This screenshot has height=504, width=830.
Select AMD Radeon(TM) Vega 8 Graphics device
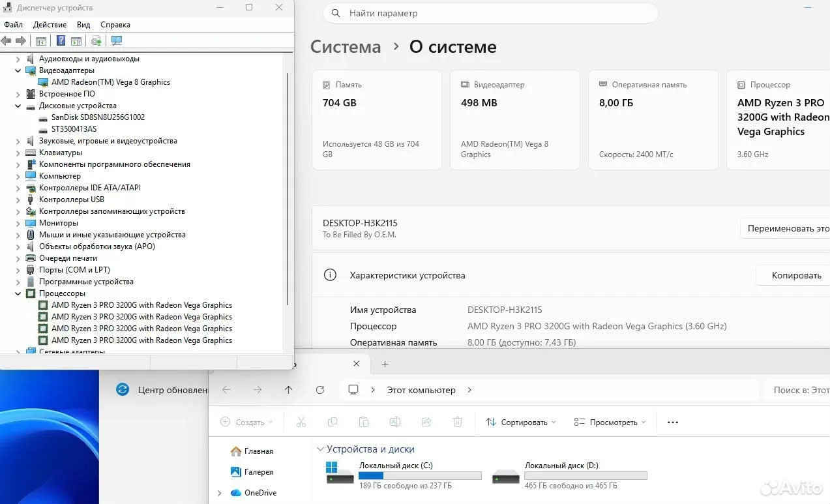click(x=111, y=82)
